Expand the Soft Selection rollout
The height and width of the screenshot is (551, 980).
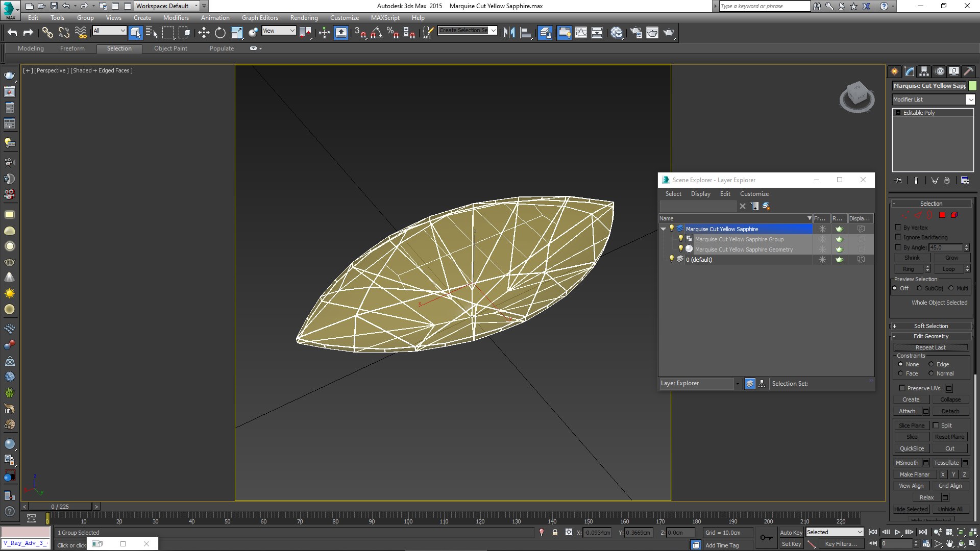(931, 326)
